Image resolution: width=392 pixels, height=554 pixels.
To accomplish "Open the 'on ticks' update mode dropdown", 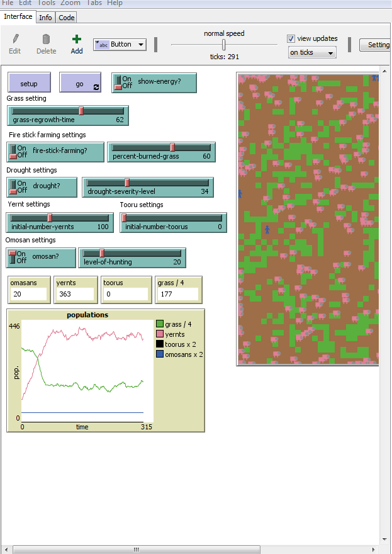I will coord(312,53).
